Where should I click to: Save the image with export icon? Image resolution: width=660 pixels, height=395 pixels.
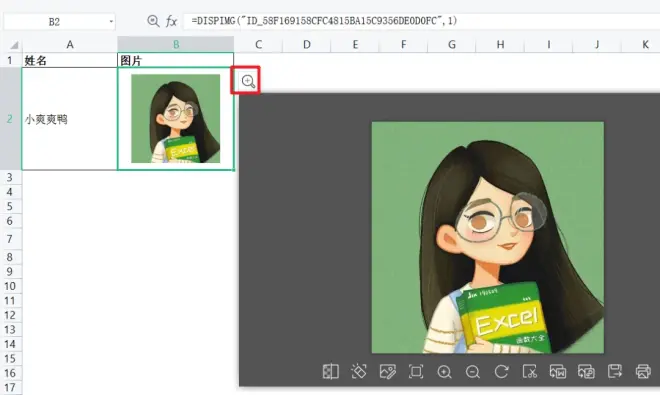pyautogui.click(x=615, y=371)
